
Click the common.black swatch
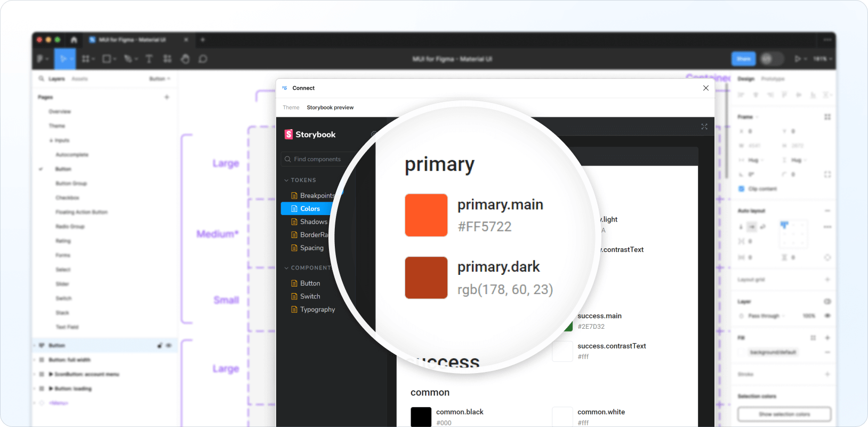tap(421, 417)
